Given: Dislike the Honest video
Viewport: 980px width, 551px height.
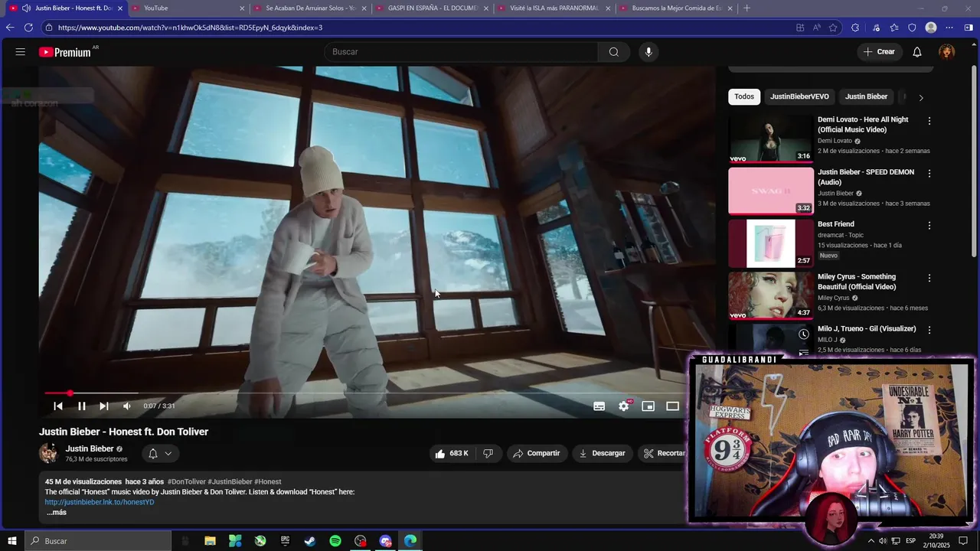Looking at the screenshot, I should [x=488, y=454].
